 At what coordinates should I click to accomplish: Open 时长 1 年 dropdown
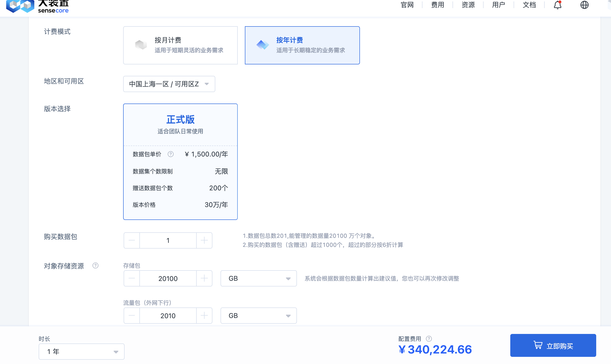pyautogui.click(x=81, y=352)
